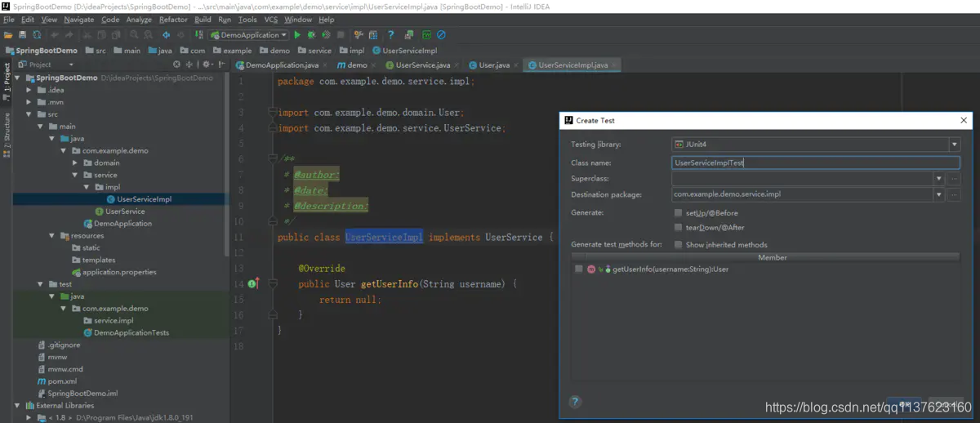Toggle Show inherited methods checkbox

tap(679, 244)
